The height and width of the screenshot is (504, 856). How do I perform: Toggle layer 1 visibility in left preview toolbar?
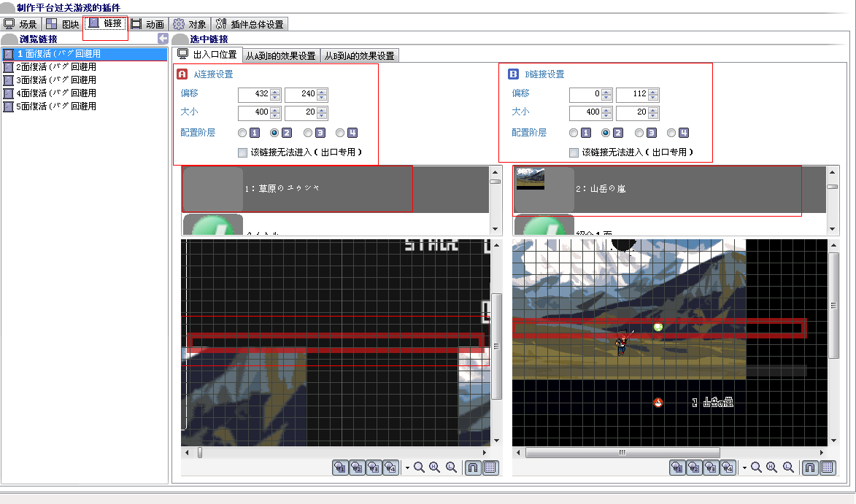[340, 468]
